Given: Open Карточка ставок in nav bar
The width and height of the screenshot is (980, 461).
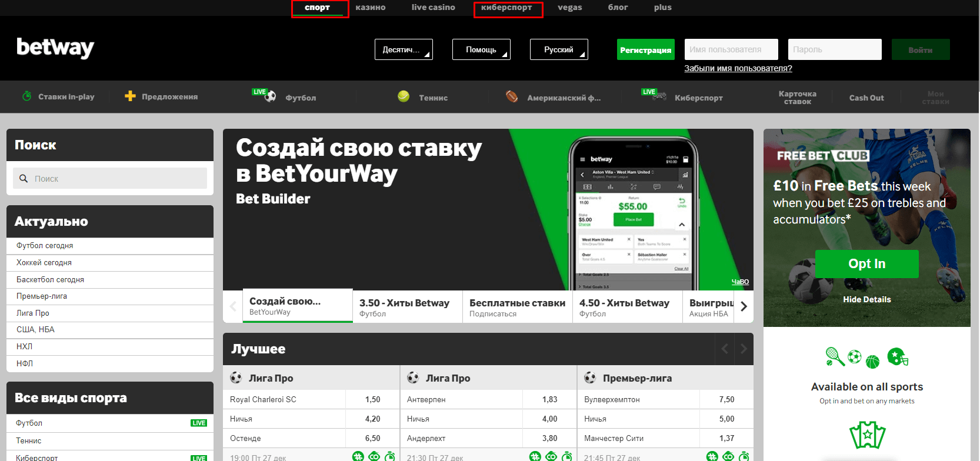Looking at the screenshot, I should (x=797, y=97).
